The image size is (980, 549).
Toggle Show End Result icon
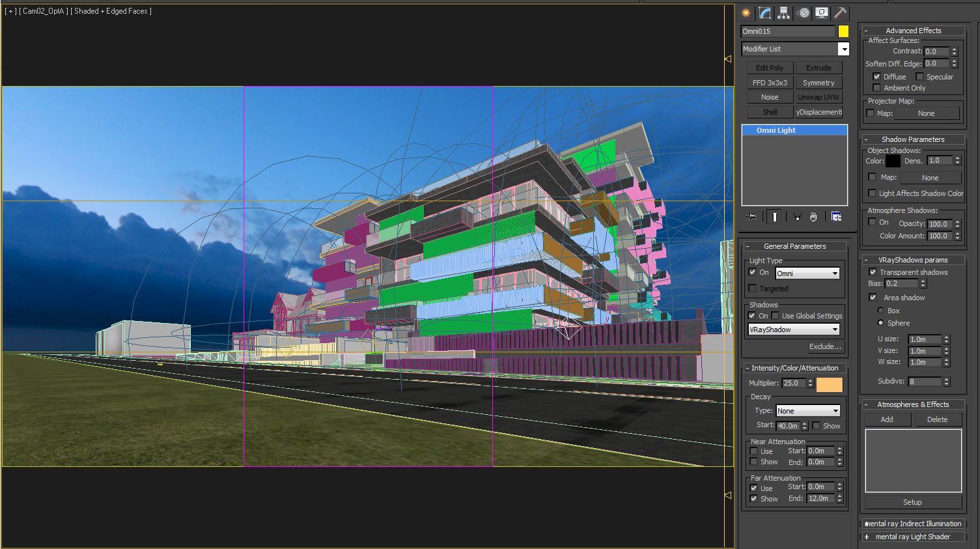click(x=774, y=217)
